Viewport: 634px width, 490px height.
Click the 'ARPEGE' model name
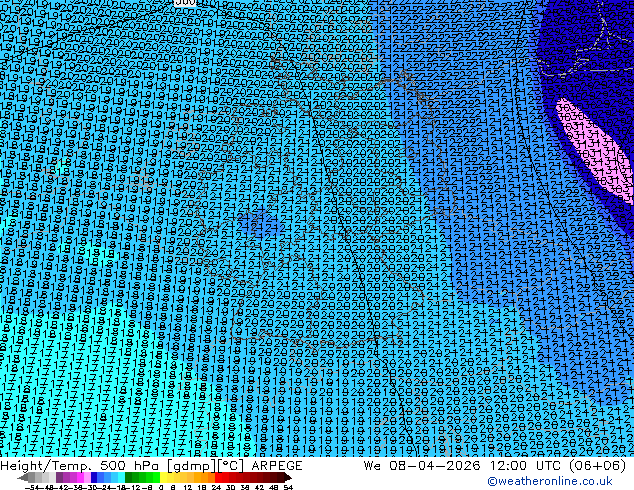tap(277, 466)
